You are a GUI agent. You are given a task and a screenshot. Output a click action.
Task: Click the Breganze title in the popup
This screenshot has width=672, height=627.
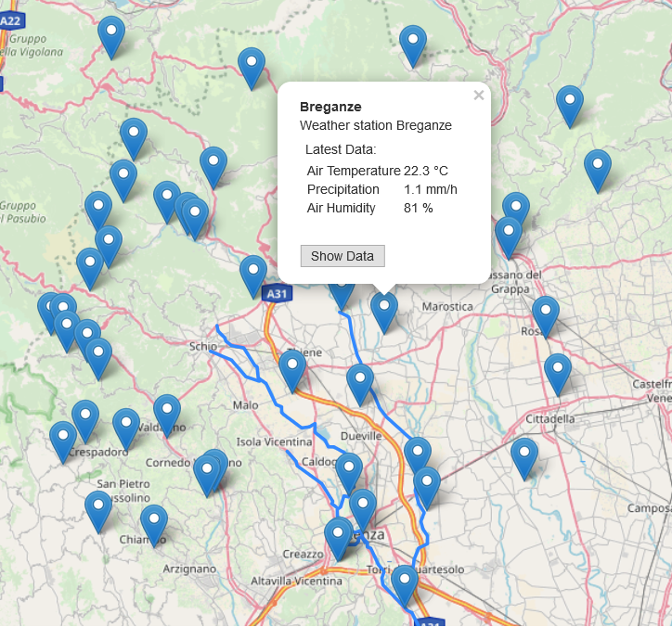[330, 107]
